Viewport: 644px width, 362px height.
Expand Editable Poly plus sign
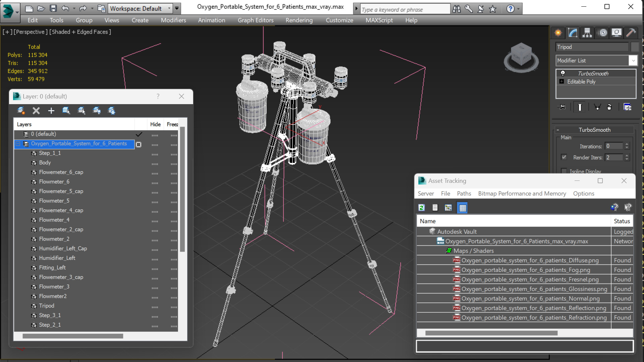[562, 81]
